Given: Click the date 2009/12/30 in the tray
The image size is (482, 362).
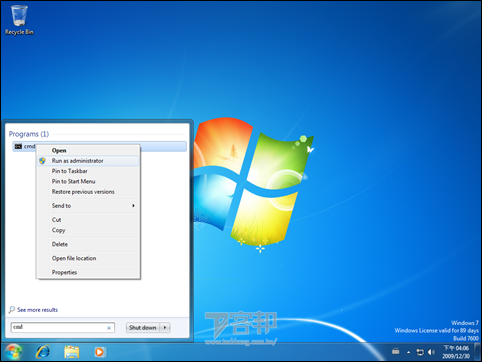Looking at the screenshot, I should [456, 356].
